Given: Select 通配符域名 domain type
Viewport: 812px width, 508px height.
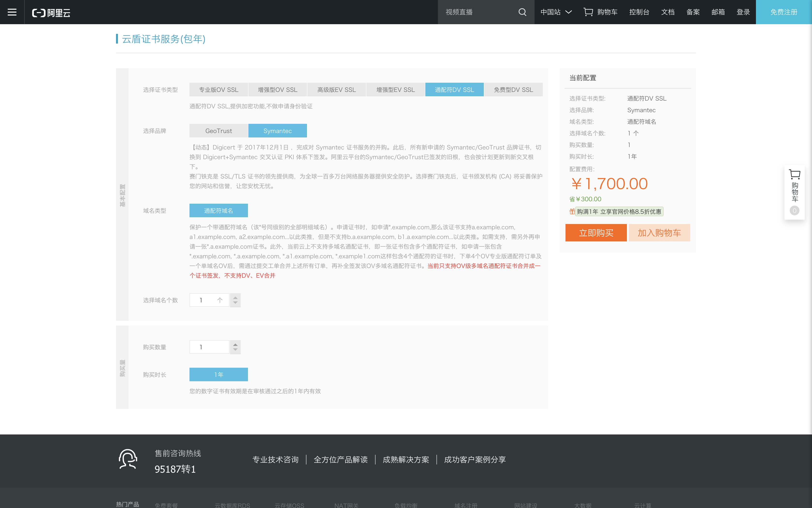Looking at the screenshot, I should (219, 211).
